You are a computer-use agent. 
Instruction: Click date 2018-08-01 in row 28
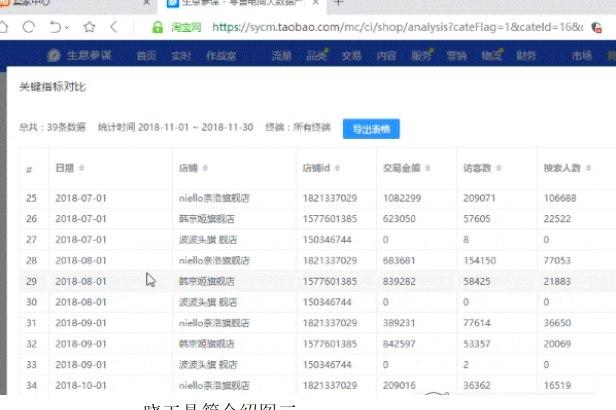tap(81, 260)
